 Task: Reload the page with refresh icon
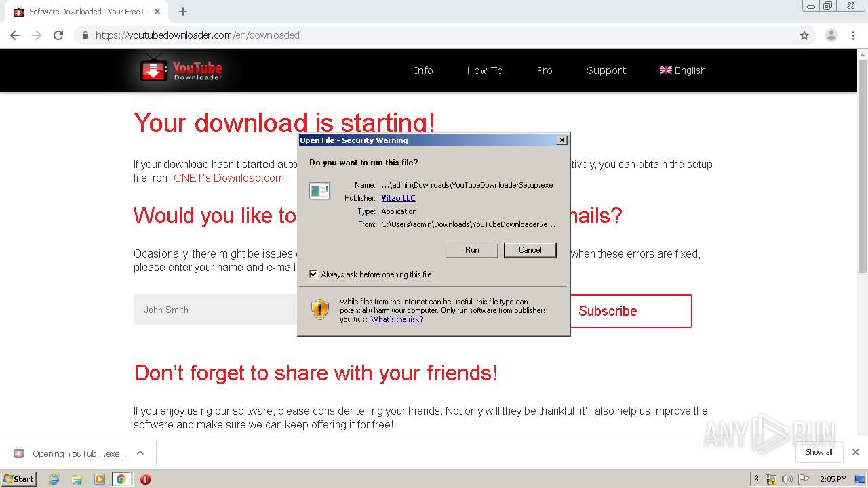(x=58, y=35)
